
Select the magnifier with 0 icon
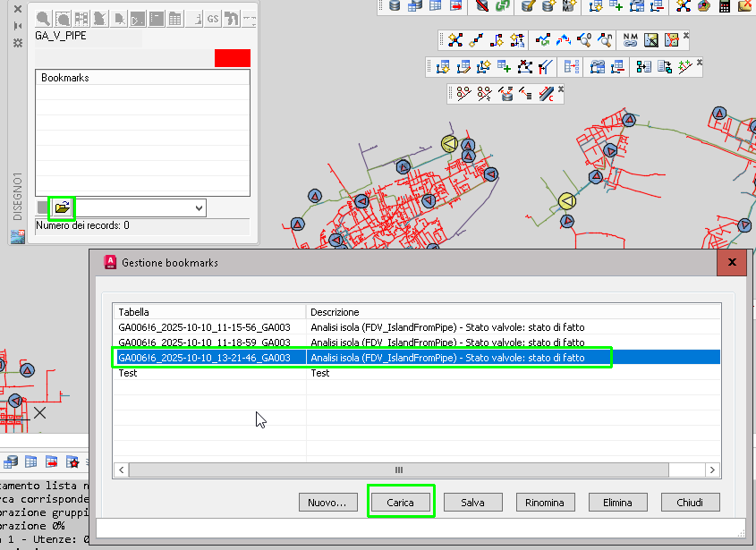[584, 40]
